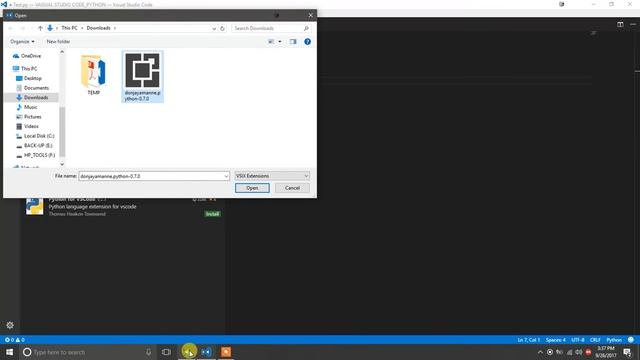Open VS Code manage gear icon

pyautogui.click(x=10, y=325)
